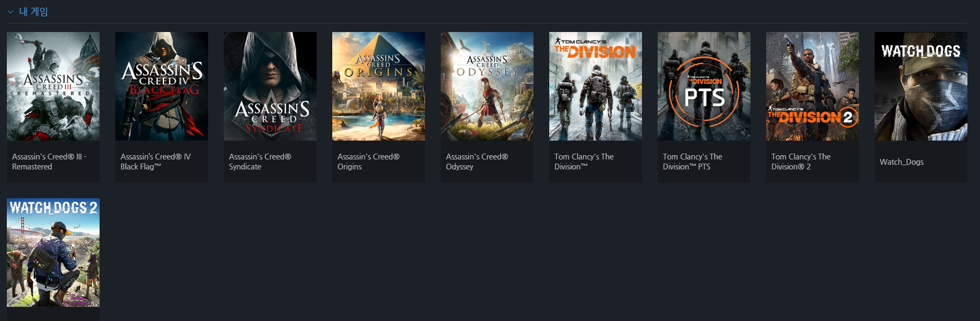Select Assassin's Creed Syndicate cover image
980x321 pixels.
pyautogui.click(x=270, y=86)
